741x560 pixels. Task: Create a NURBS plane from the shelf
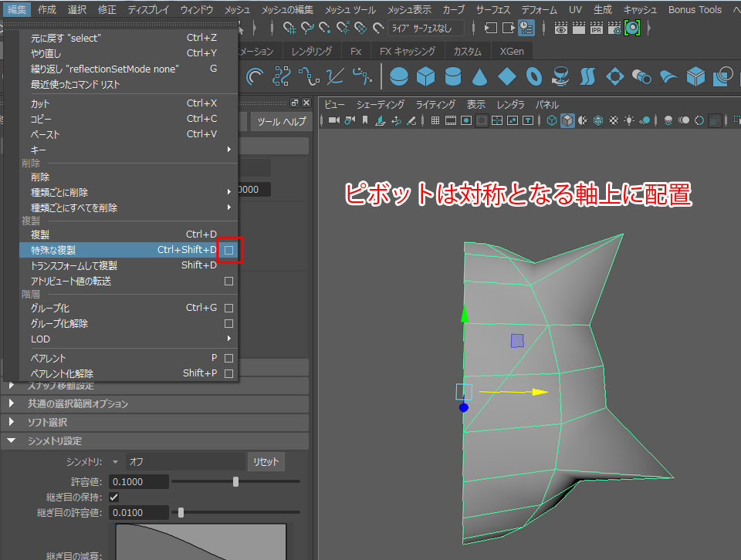point(506,76)
